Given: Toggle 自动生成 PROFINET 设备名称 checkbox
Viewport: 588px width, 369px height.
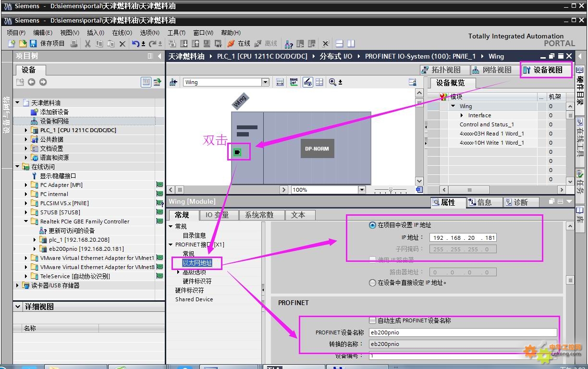Looking at the screenshot, I should pos(372,320).
